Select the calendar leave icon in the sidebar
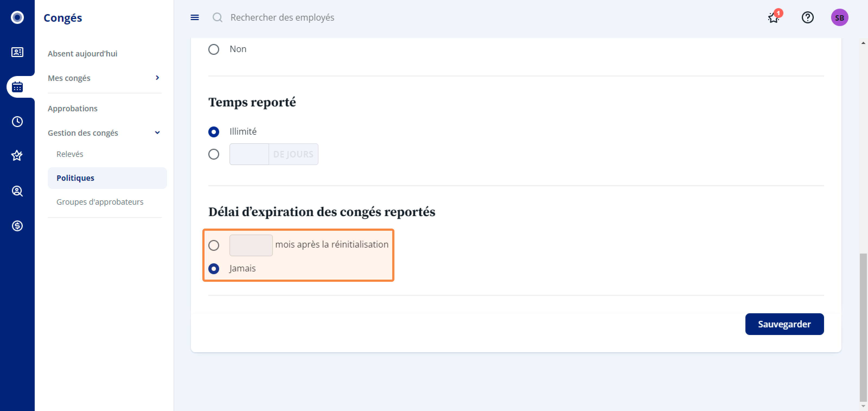Image resolution: width=868 pixels, height=411 pixels. (17, 87)
